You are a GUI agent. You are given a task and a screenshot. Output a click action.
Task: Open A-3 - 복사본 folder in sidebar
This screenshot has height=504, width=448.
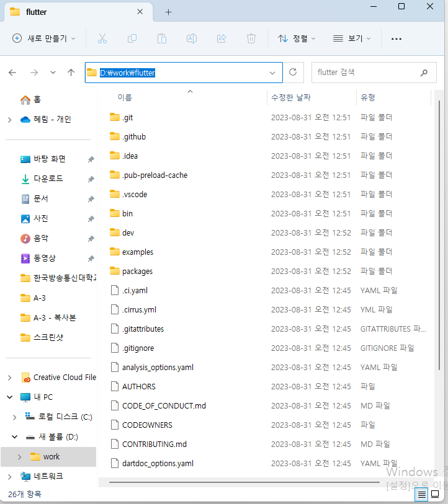48,317
